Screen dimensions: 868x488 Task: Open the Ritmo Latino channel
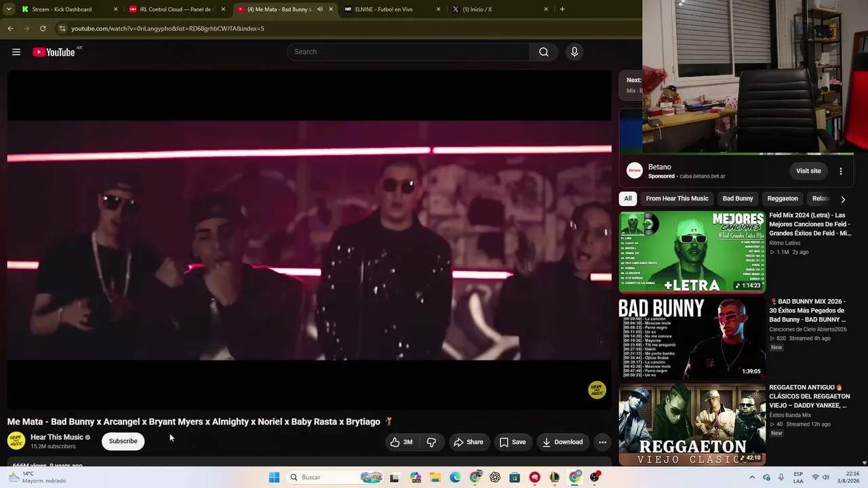(785, 243)
